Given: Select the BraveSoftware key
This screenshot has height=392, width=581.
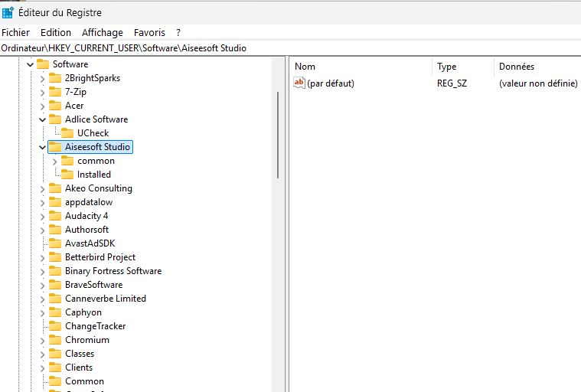Looking at the screenshot, I should 93,285.
